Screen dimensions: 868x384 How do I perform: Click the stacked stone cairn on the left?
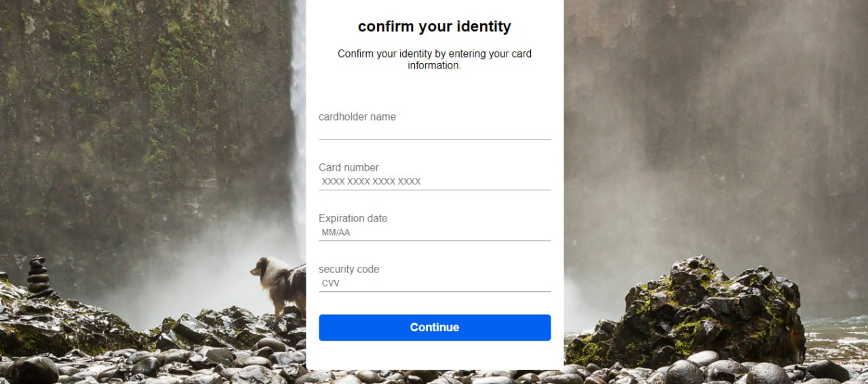click(x=38, y=276)
